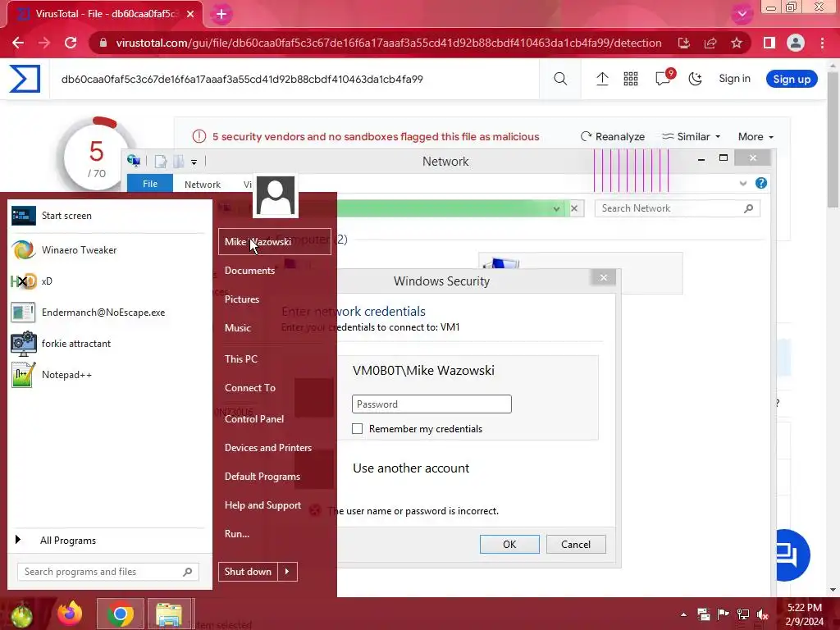
Task: Open the Action Center flag tray icon
Action: (x=724, y=614)
